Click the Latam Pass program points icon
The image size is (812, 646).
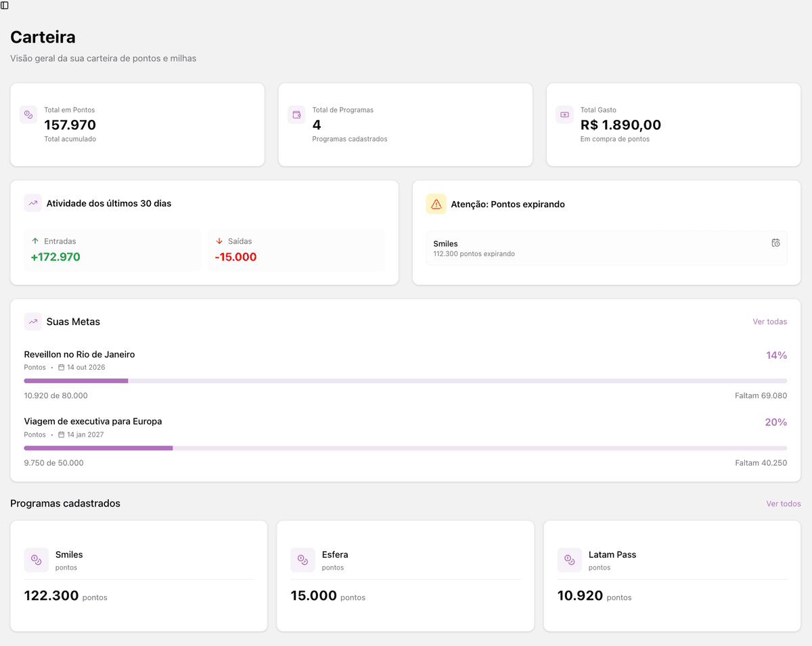coord(569,560)
